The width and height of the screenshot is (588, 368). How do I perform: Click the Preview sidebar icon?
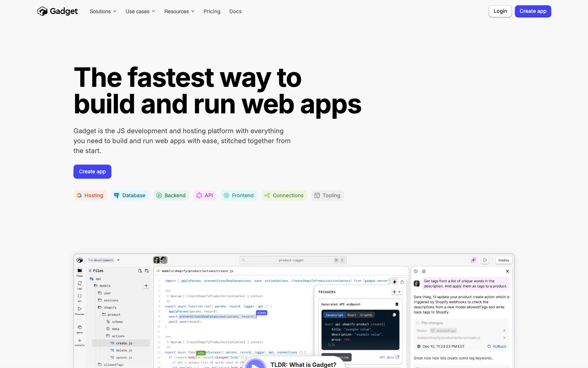click(x=80, y=311)
